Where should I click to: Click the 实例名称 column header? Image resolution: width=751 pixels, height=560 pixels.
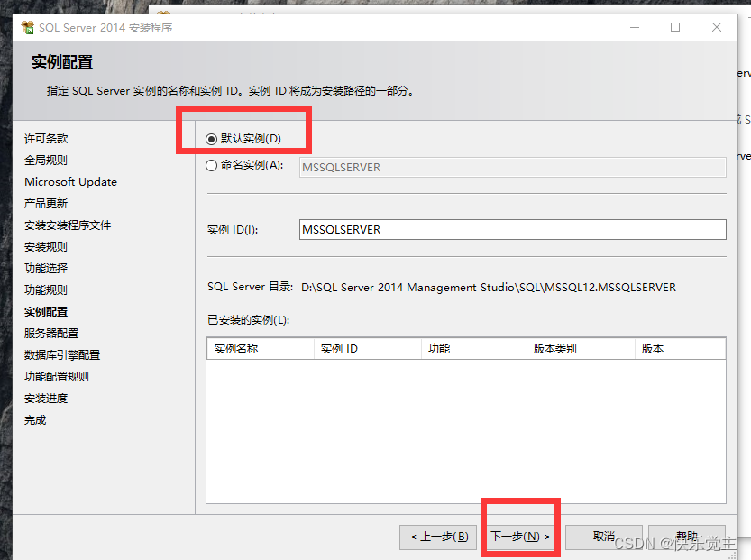[x=260, y=349]
